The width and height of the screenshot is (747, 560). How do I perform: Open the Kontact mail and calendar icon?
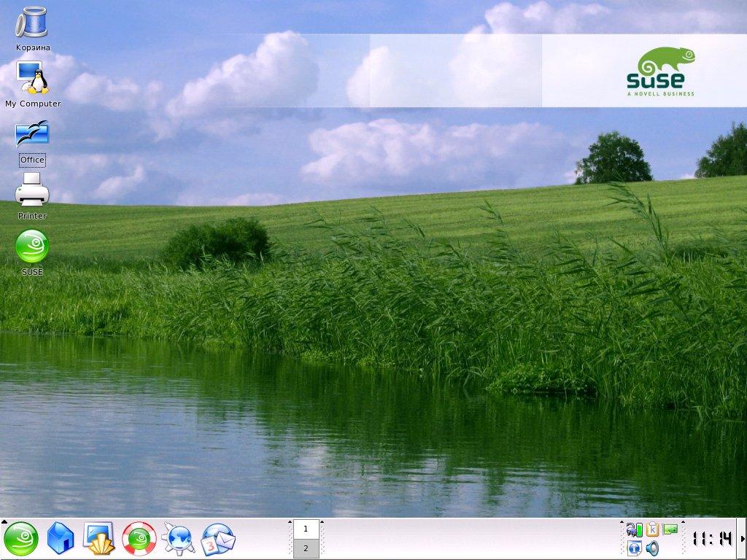coord(218,539)
